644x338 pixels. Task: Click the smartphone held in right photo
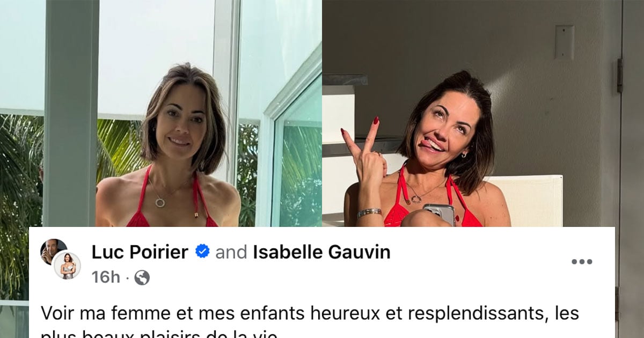pos(439,214)
